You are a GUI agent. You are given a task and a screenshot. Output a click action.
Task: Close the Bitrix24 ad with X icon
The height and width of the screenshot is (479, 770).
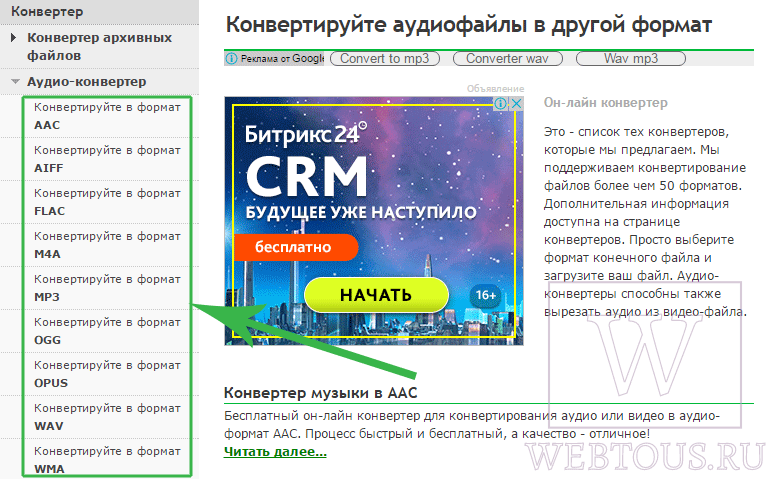[x=516, y=104]
